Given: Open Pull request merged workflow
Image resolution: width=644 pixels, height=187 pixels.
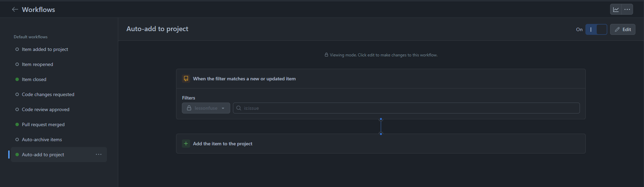Looking at the screenshot, I should click(x=43, y=124).
